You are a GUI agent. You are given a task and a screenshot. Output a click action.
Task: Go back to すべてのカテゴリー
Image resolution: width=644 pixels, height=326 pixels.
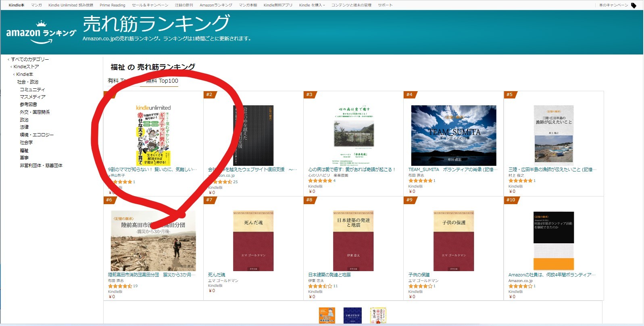[30, 59]
